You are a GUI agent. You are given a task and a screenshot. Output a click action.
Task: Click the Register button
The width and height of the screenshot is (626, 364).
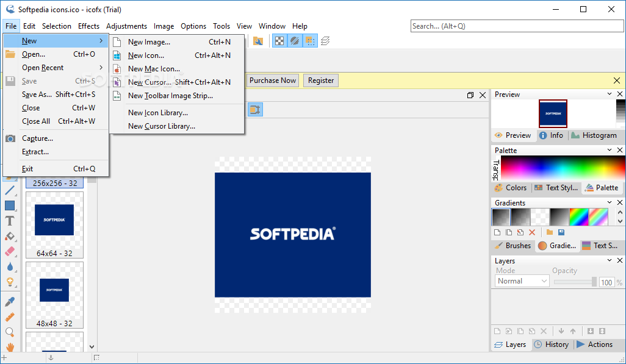321,80
